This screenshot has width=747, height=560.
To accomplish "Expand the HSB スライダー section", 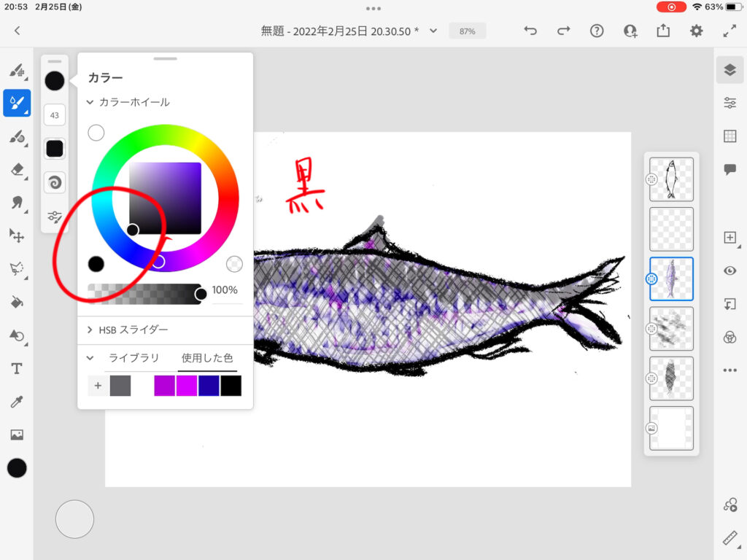I will pos(90,330).
